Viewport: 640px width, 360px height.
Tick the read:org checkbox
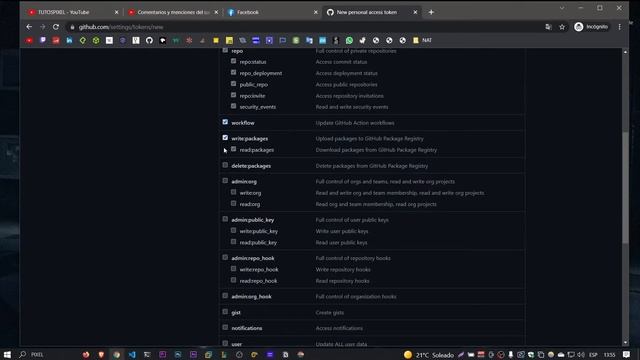(233, 203)
